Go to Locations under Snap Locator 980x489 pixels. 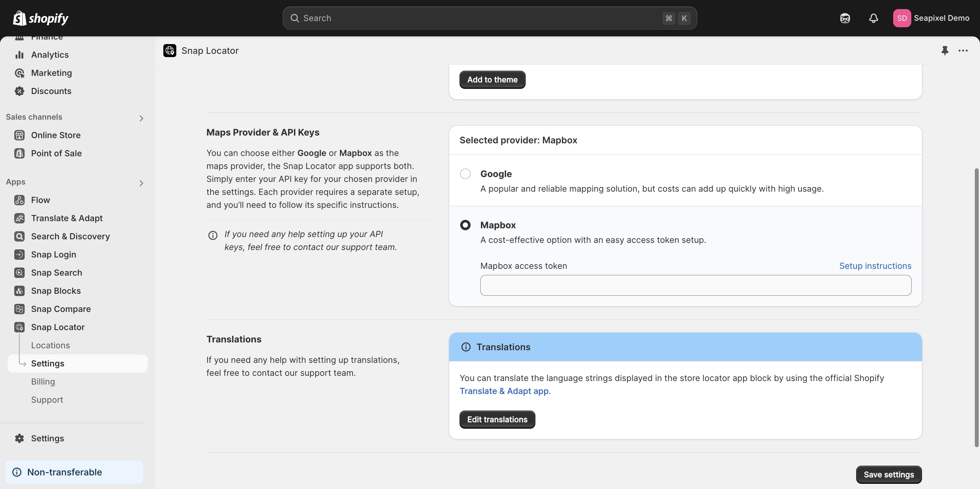point(51,345)
